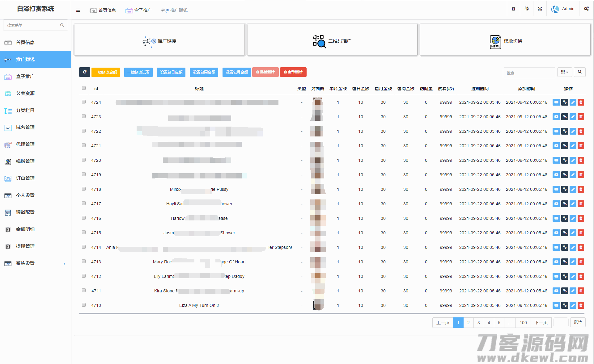Screen dimensions: 594x364
Task: Go to page 3 in the pagination
Action: click(x=478, y=323)
